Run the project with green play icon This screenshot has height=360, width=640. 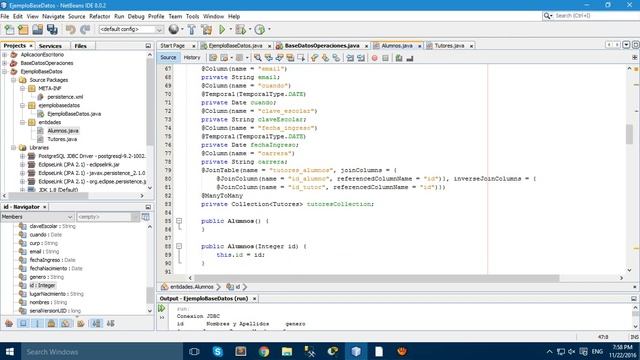[x=222, y=29]
